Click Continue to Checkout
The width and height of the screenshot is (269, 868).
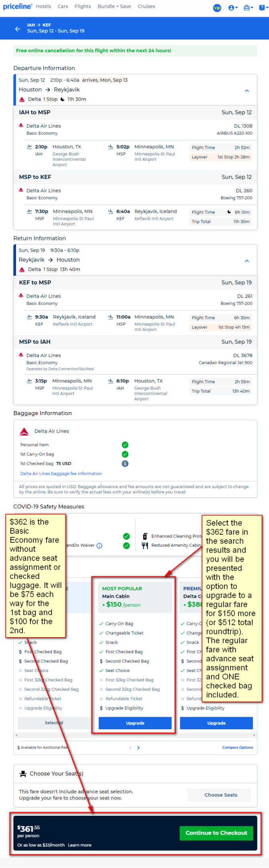pyautogui.click(x=216, y=833)
